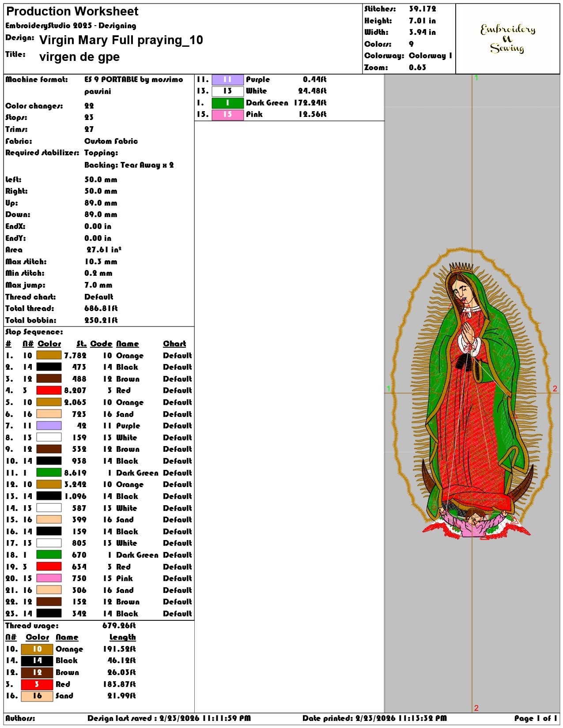
Task: Select orange swatch in stop sequence row 1
Action: tap(49, 356)
